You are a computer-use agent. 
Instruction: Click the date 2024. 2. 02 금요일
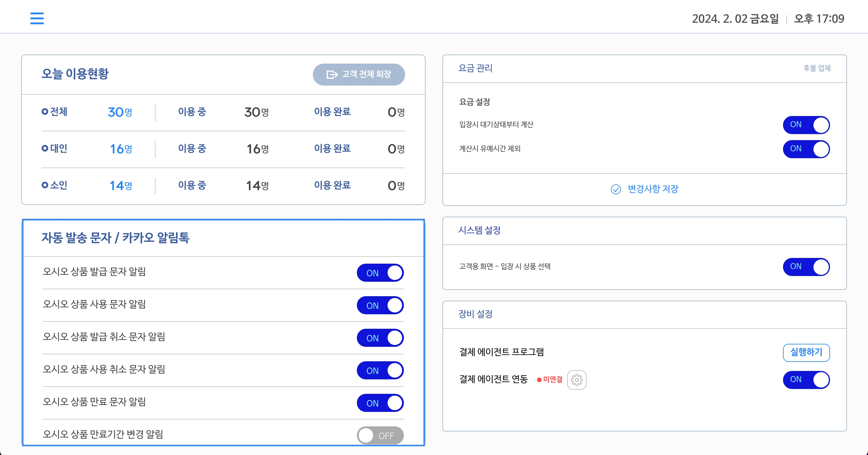[735, 19]
